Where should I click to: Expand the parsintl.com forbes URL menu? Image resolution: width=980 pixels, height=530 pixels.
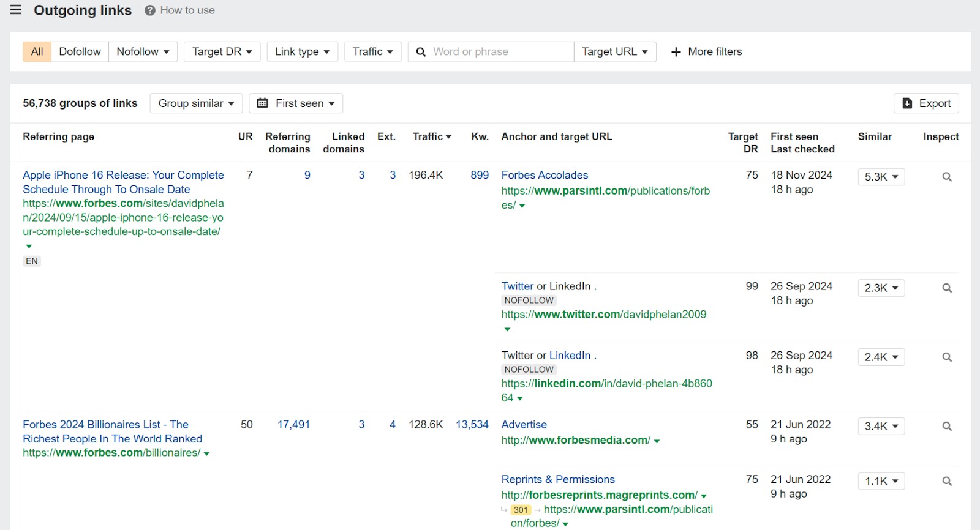point(522,206)
